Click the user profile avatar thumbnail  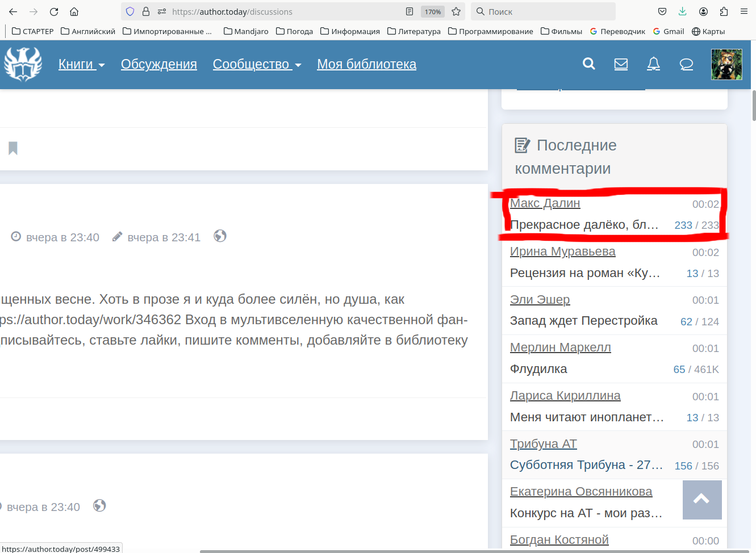click(726, 64)
